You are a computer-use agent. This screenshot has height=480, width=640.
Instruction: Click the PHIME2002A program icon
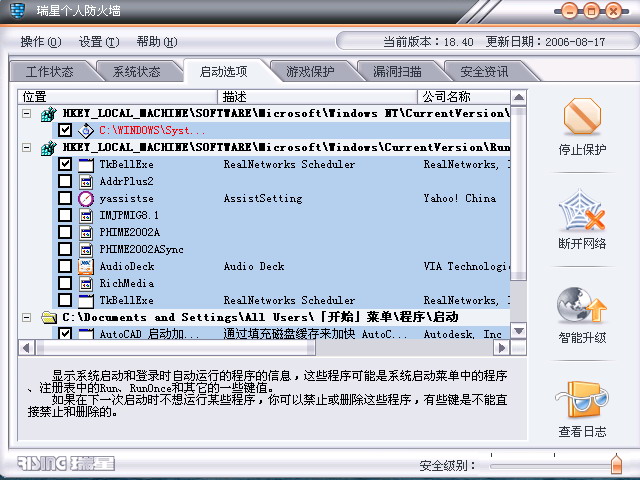point(86,233)
